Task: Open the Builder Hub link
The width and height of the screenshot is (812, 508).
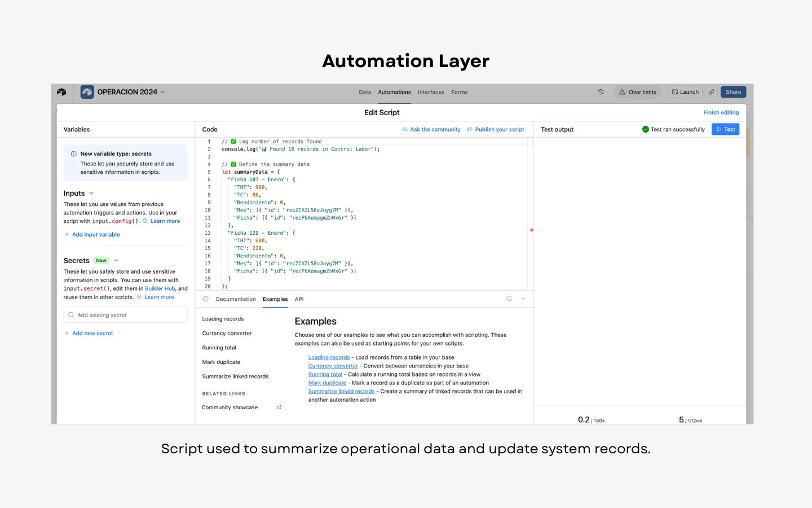Action: tap(160, 288)
